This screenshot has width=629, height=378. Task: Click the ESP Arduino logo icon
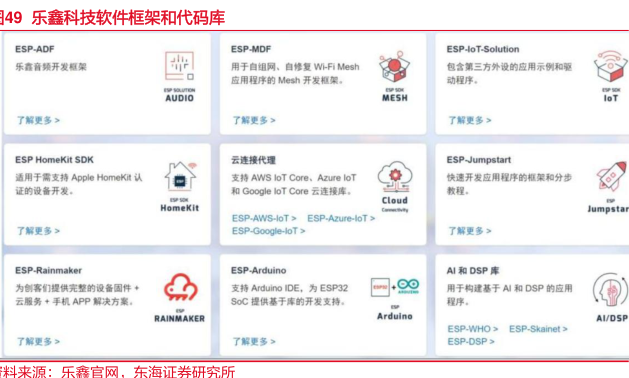point(395,299)
